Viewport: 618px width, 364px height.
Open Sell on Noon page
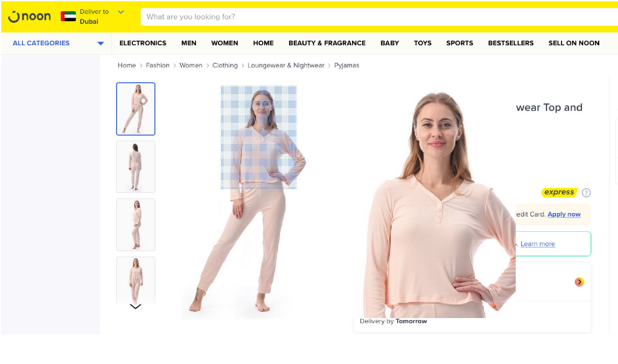tap(574, 43)
